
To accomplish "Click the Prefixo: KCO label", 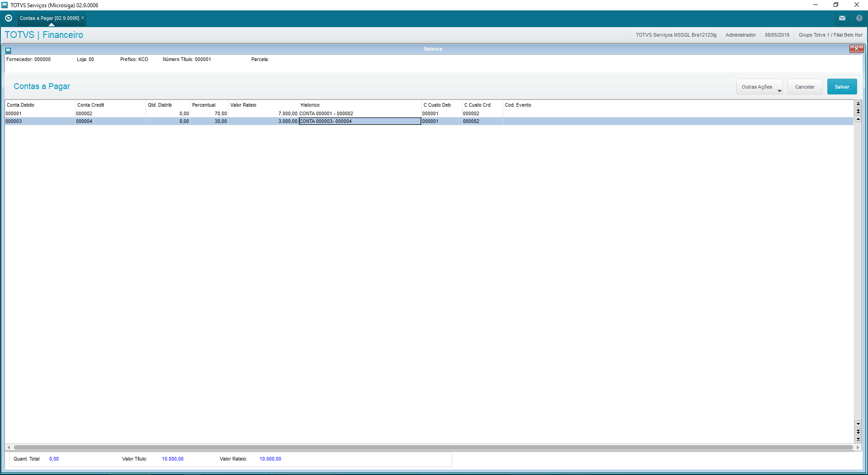I will 134,59.
